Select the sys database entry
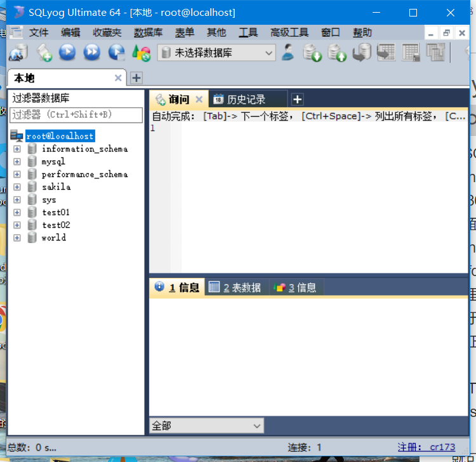This screenshot has width=476, height=462. click(x=49, y=200)
